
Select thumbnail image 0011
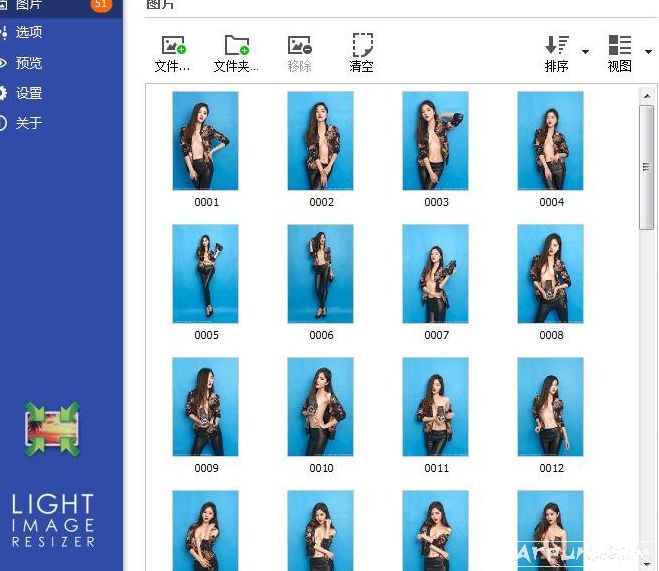point(436,407)
